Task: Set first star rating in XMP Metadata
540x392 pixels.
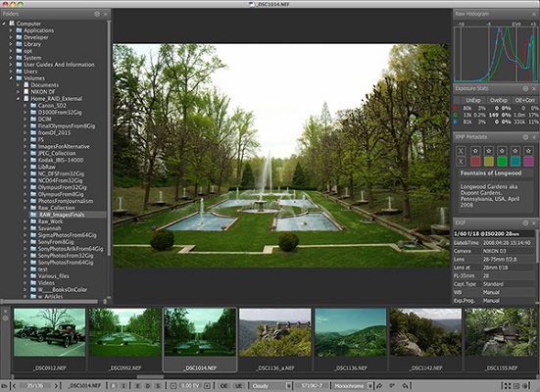Action: tap(475, 151)
